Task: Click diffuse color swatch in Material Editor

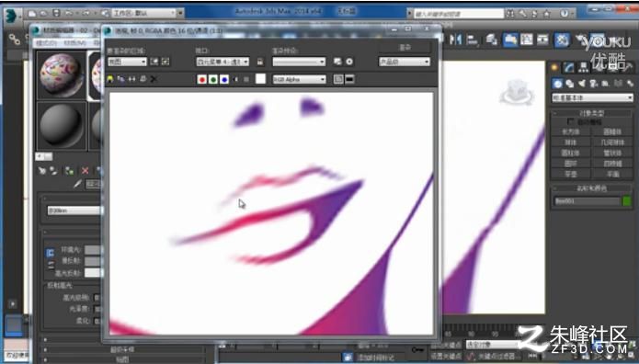Action: (x=93, y=261)
